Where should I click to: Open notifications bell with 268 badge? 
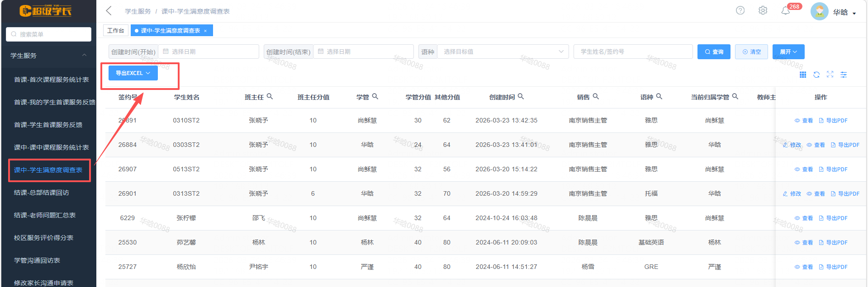786,11
